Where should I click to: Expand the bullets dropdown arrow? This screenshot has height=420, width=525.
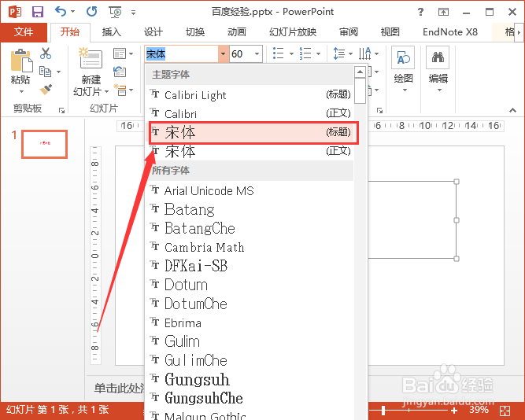point(291,53)
